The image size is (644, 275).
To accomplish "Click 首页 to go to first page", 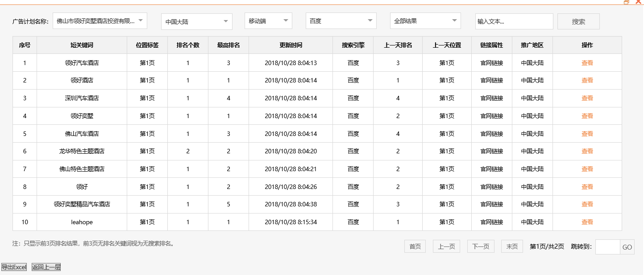I will (415, 246).
